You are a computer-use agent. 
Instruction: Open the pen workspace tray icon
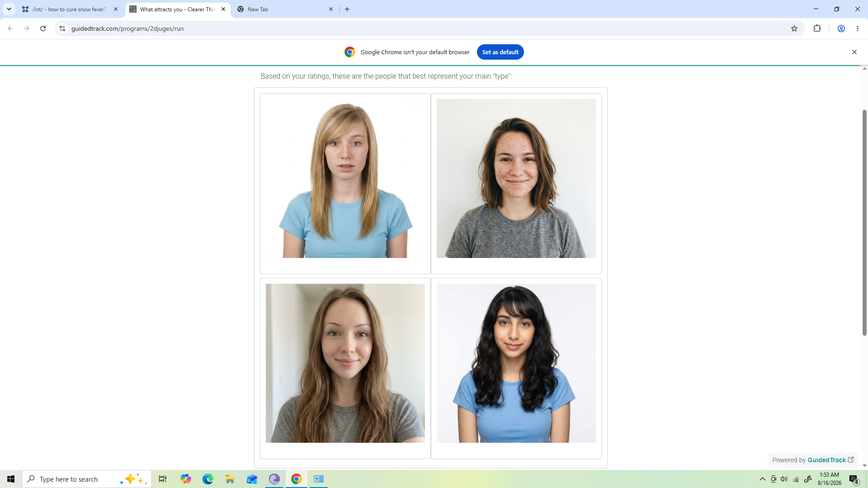[808, 479]
